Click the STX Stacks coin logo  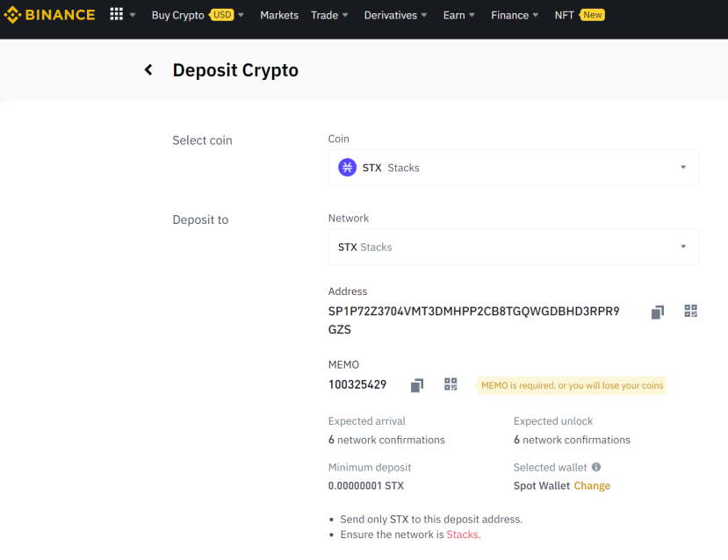click(347, 168)
